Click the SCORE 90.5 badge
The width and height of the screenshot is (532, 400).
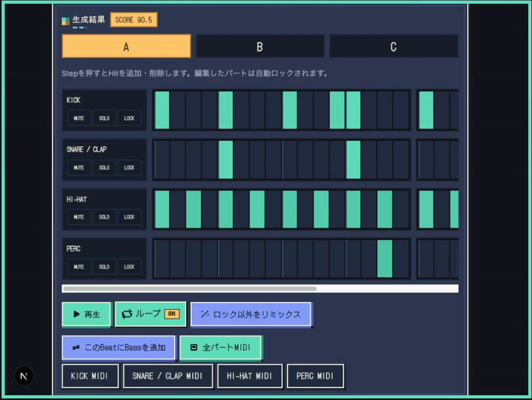click(134, 20)
